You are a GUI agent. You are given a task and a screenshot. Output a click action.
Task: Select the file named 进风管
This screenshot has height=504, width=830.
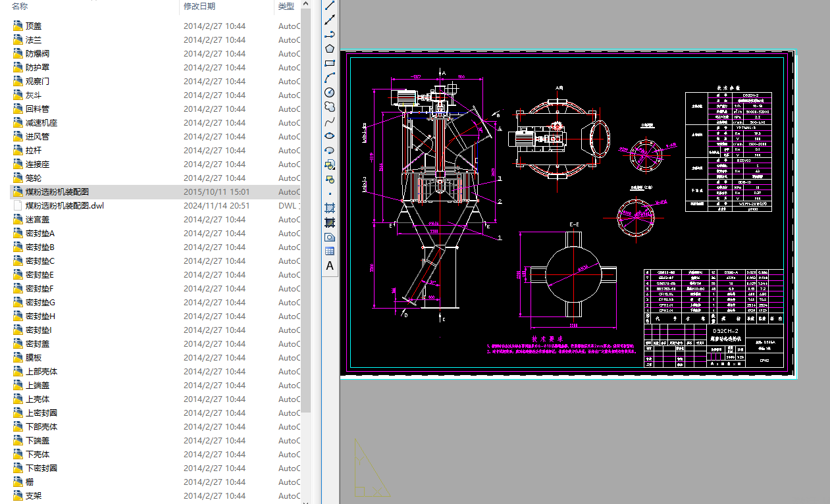coord(38,137)
